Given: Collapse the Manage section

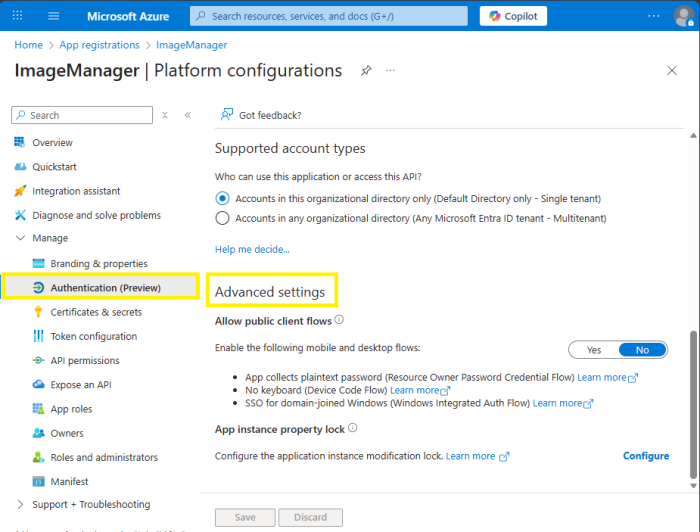Looking at the screenshot, I should point(21,239).
